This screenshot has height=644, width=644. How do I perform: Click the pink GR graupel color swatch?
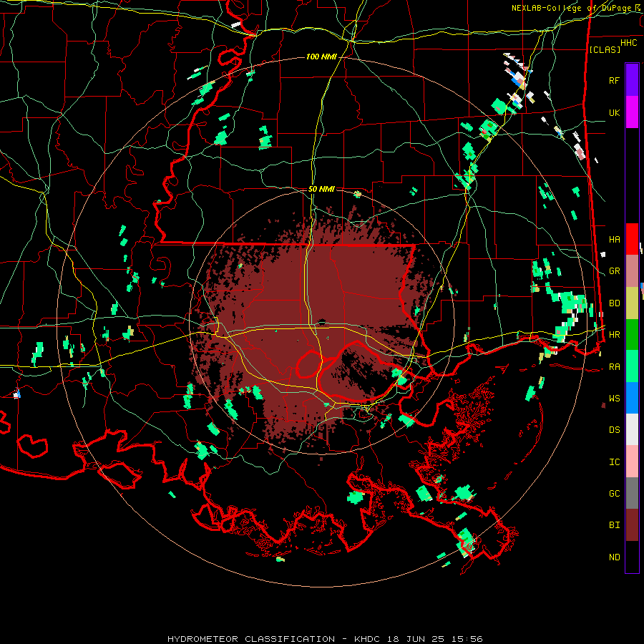(x=632, y=271)
